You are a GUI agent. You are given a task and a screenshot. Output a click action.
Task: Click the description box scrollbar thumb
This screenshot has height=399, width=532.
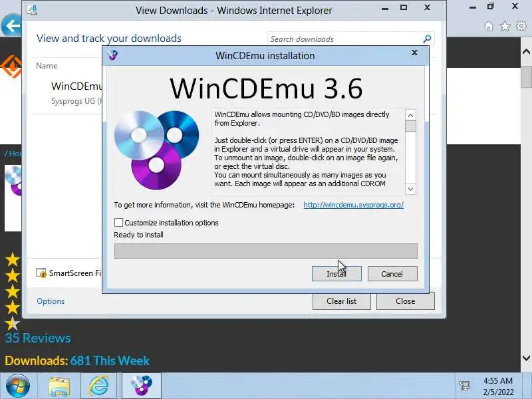(x=410, y=126)
